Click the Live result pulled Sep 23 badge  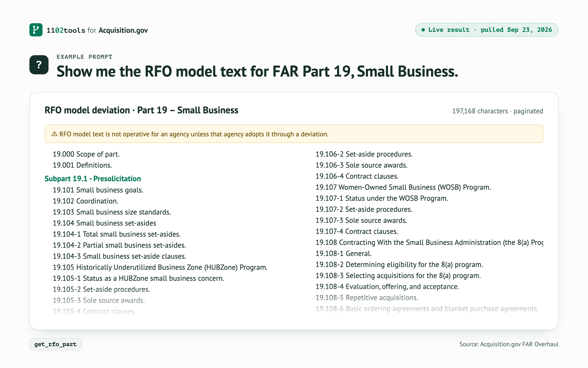tap(486, 30)
